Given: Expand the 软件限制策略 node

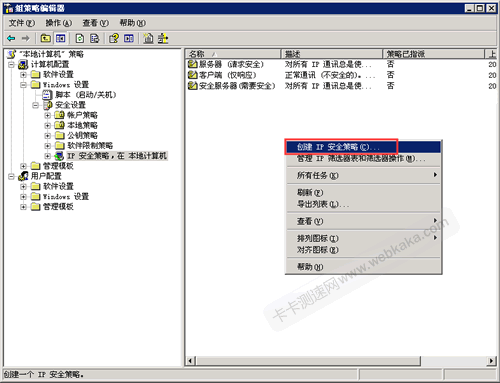Looking at the screenshot, I should [x=48, y=146].
